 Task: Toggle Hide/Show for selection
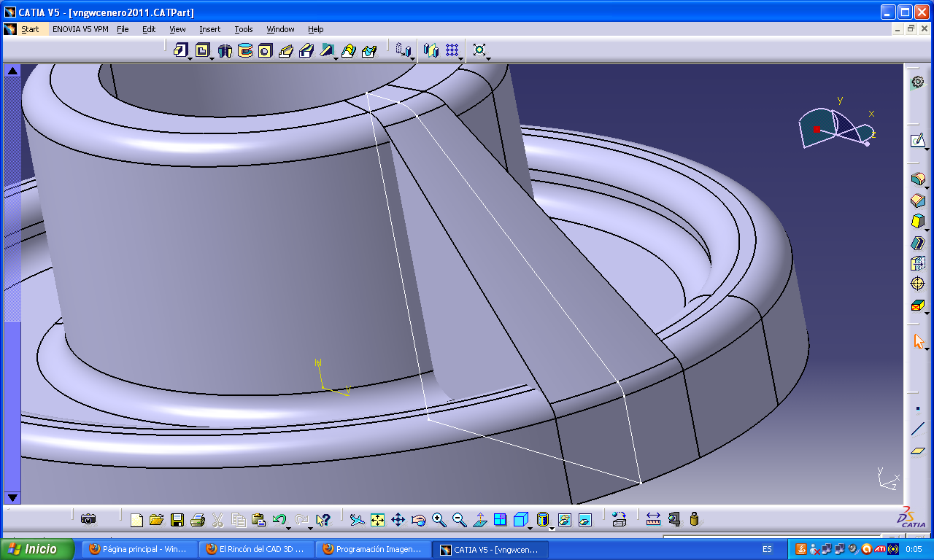tap(564, 520)
